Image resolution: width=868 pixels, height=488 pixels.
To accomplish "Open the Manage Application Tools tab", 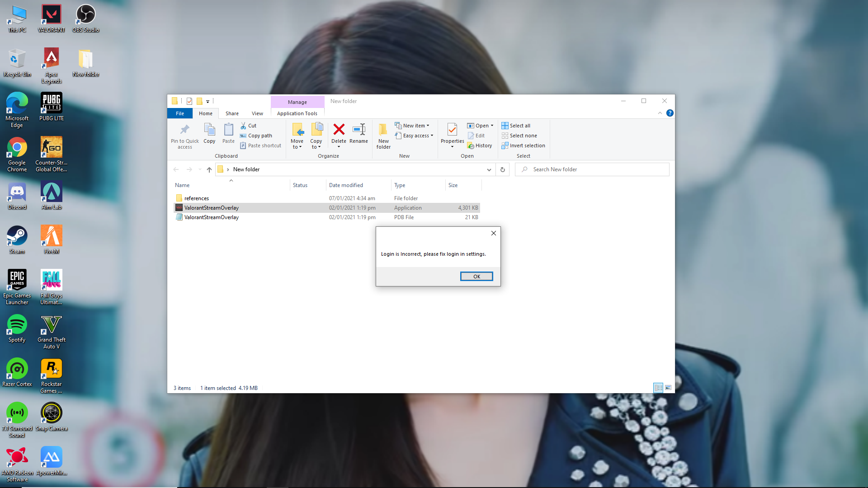I will 297,113.
